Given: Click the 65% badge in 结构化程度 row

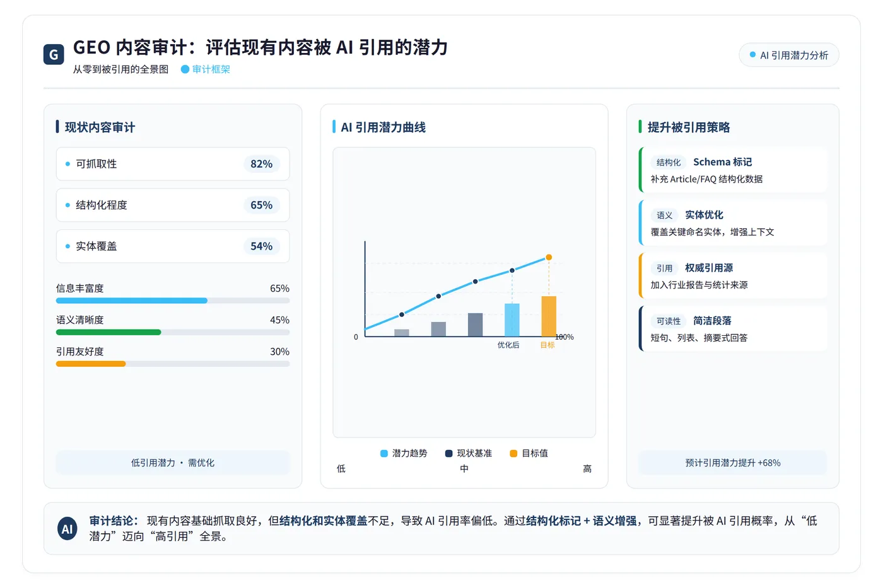Looking at the screenshot, I should (261, 205).
